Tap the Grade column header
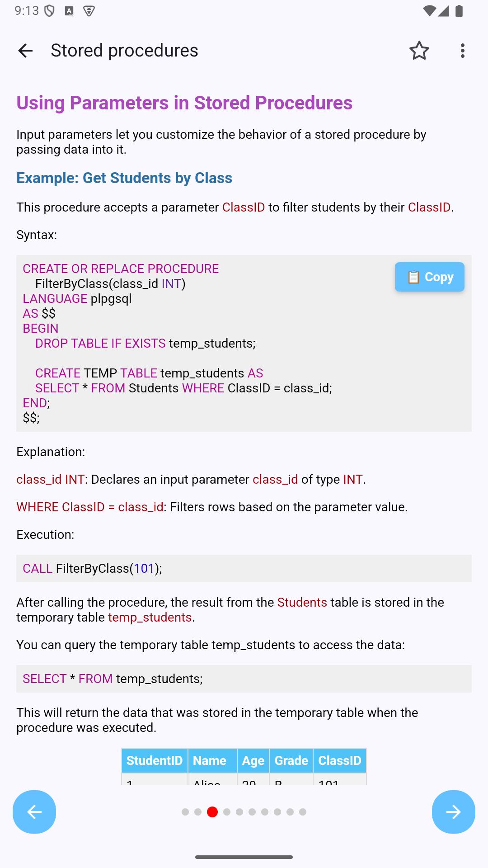The width and height of the screenshot is (488, 868). [x=291, y=760]
